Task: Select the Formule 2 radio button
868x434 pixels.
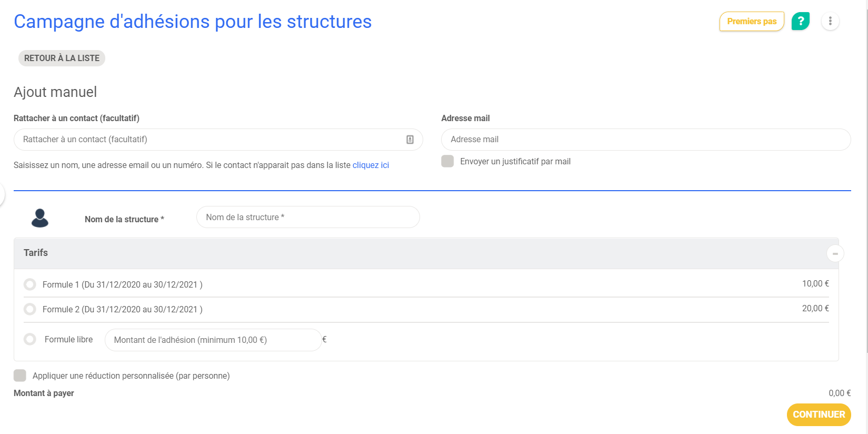Action: coord(30,309)
